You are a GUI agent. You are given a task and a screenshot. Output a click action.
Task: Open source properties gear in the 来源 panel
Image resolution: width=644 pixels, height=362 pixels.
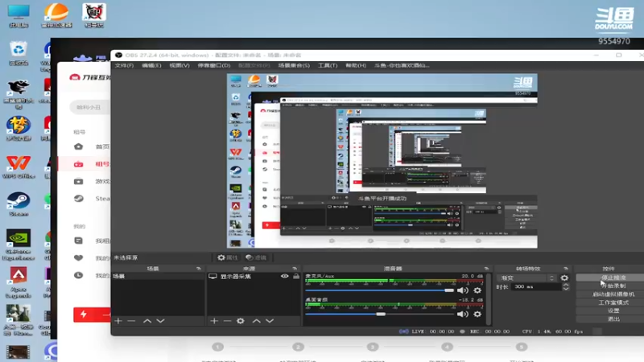pyautogui.click(x=241, y=321)
